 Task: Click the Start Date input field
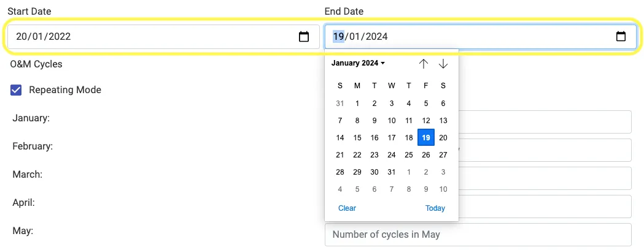tap(153, 37)
